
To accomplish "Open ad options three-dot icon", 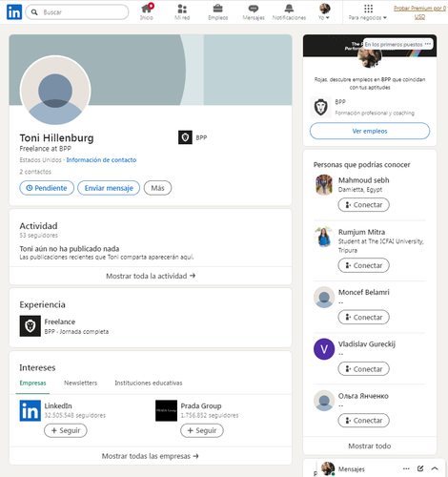I will pos(428,44).
